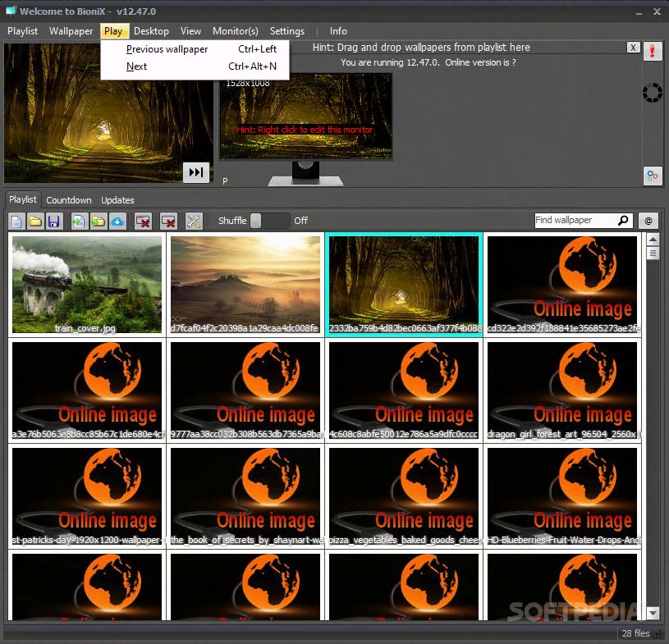Click the playlist scrollbar thumb
This screenshot has height=644, width=669.
pyautogui.click(x=653, y=253)
